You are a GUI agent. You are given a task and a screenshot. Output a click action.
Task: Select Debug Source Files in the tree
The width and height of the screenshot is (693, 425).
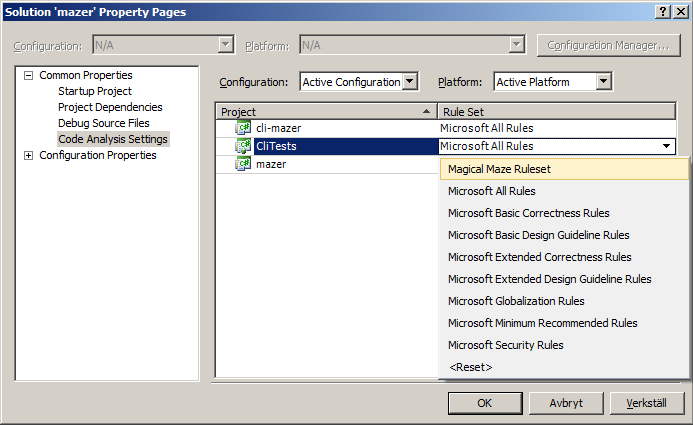[103, 123]
